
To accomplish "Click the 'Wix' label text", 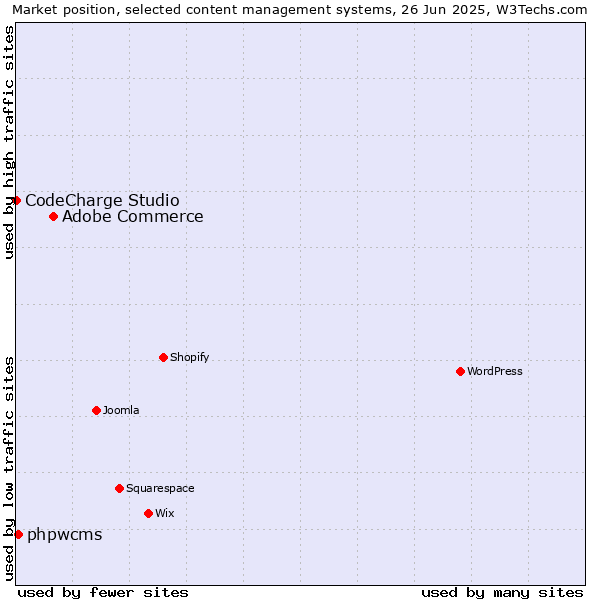I will [x=165, y=513].
